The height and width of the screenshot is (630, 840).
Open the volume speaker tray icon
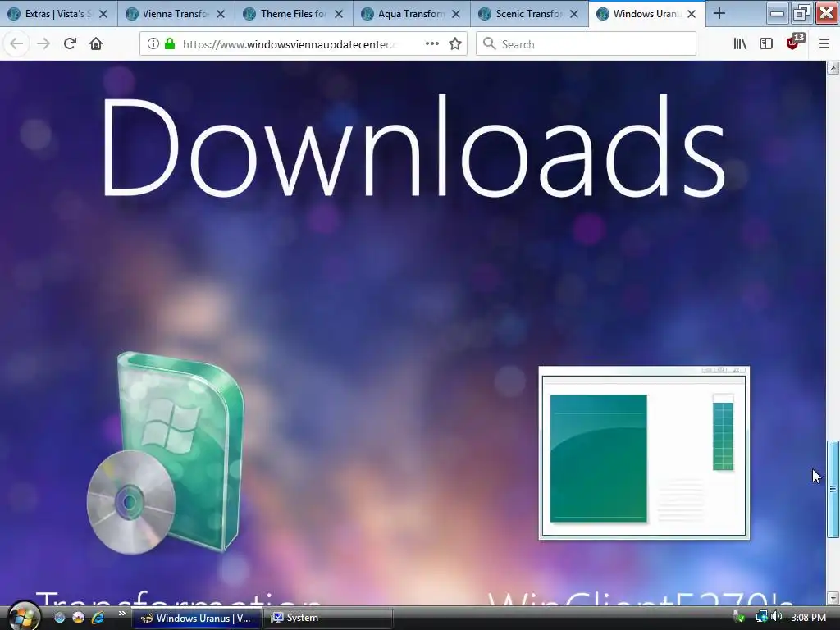(776, 617)
